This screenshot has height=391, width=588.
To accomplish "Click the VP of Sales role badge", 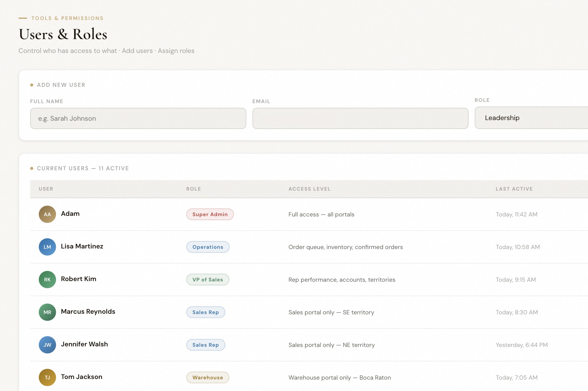I will pos(208,280).
